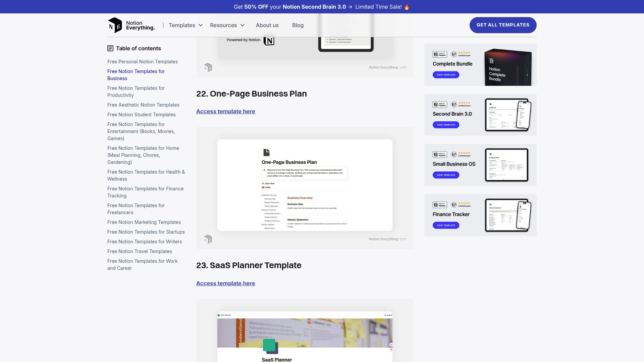The height and width of the screenshot is (362, 644).
Task: Click Made for Notion badge on Second Brain
Action: tap(440, 105)
